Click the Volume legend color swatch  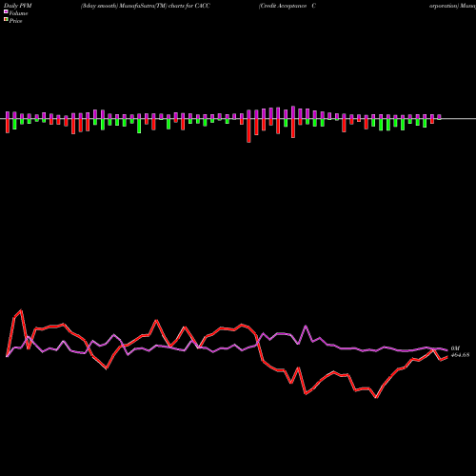[6, 11]
